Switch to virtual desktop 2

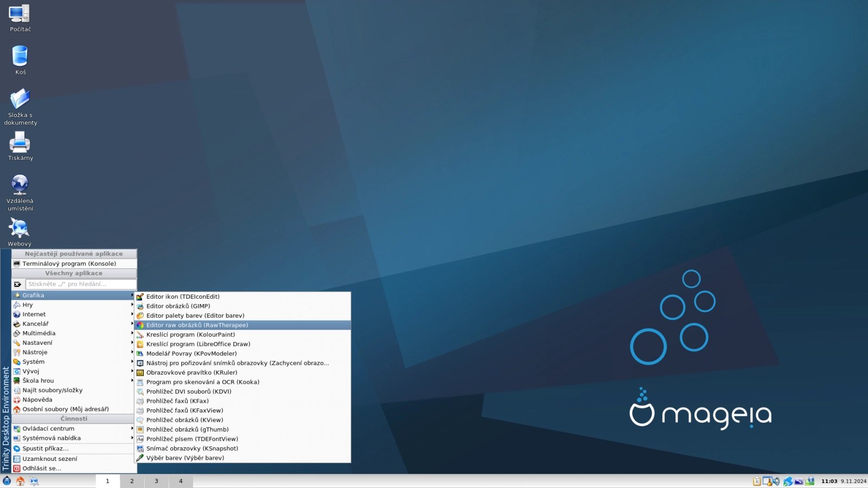(x=132, y=481)
